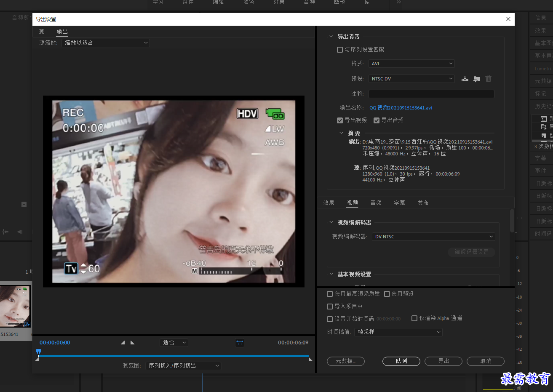Collapse the 导出设置 section
Image resolution: width=553 pixels, height=392 pixels.
[x=331, y=37]
